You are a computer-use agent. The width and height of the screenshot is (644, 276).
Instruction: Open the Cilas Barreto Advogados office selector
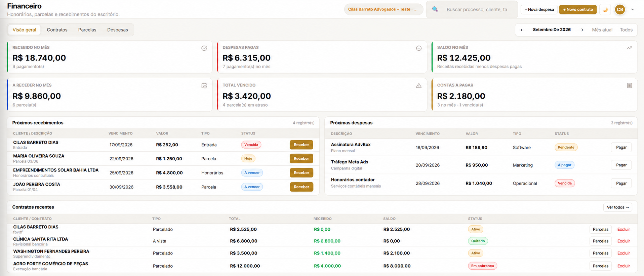[383, 9]
